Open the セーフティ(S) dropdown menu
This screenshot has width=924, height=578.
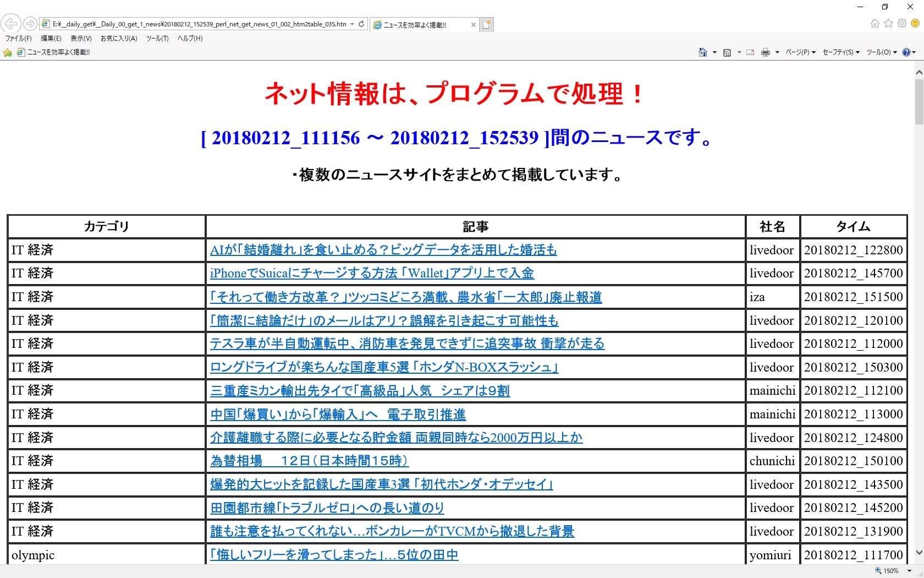(x=841, y=52)
